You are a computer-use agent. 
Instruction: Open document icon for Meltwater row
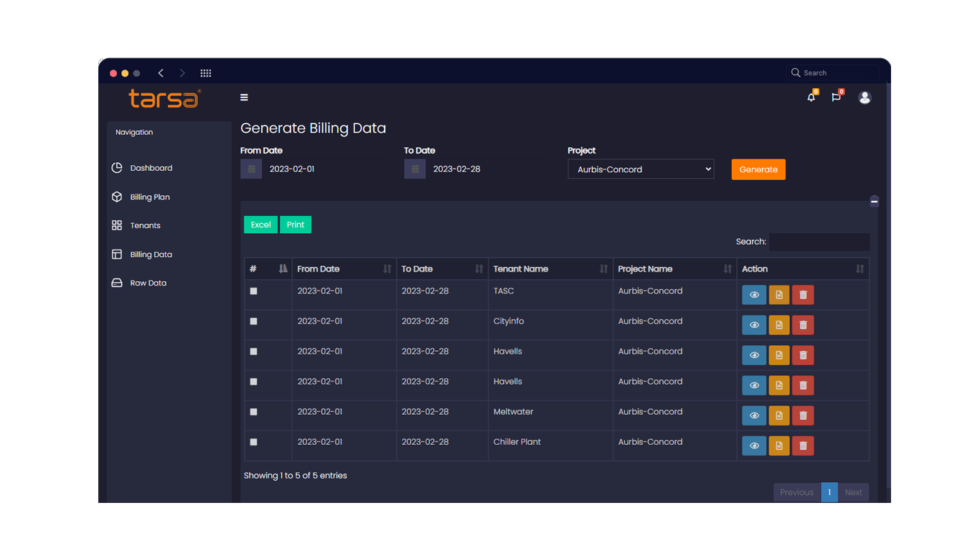pyautogui.click(x=779, y=415)
